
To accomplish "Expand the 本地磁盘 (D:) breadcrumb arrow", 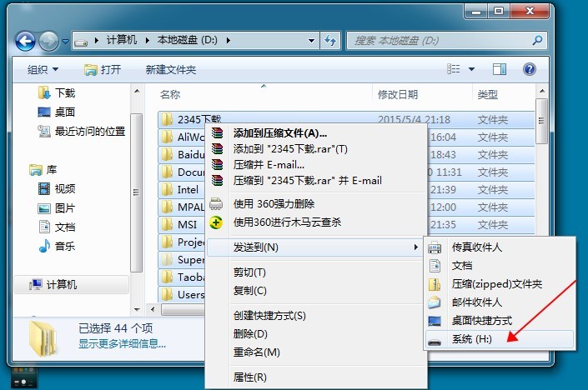I will [228, 40].
